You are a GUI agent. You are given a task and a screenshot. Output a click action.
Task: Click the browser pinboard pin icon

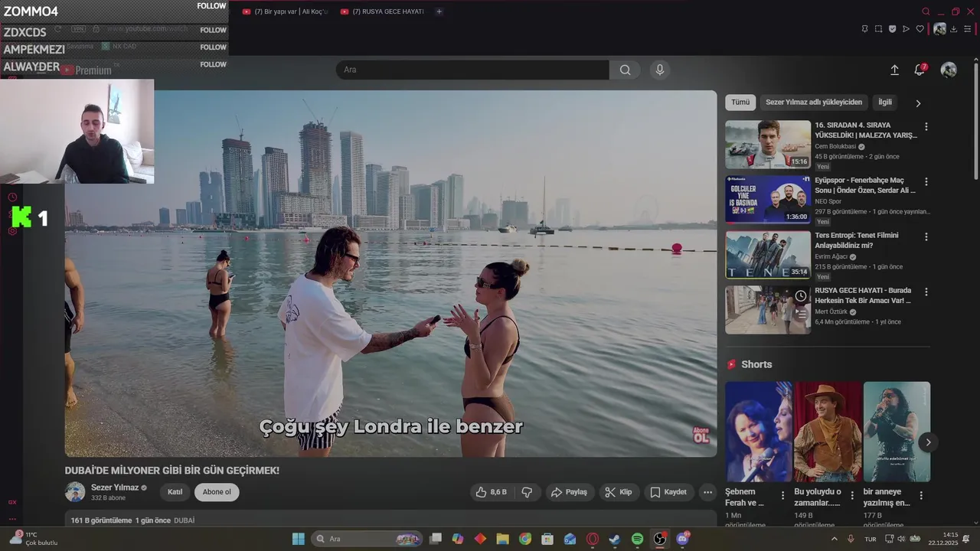pos(864,29)
